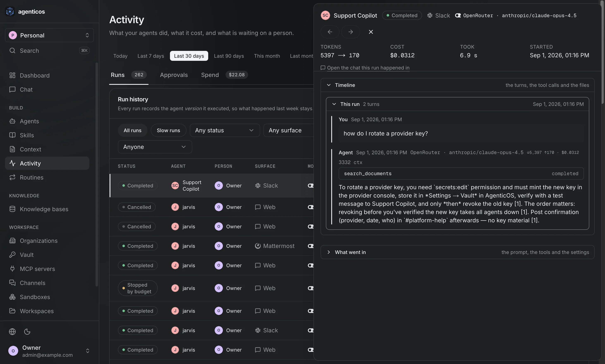Expand the What went in section
Image resolution: width=605 pixels, height=364 pixels.
457,252
